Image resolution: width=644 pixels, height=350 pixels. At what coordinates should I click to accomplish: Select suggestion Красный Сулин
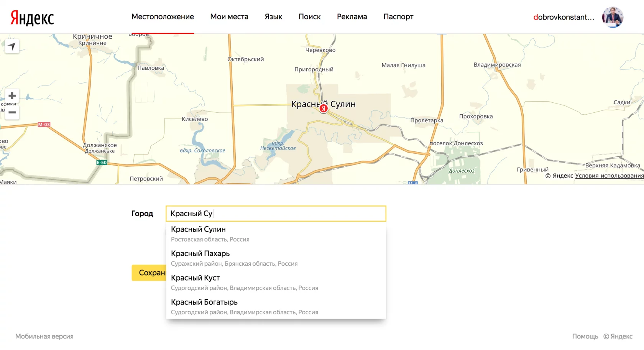coord(276,234)
